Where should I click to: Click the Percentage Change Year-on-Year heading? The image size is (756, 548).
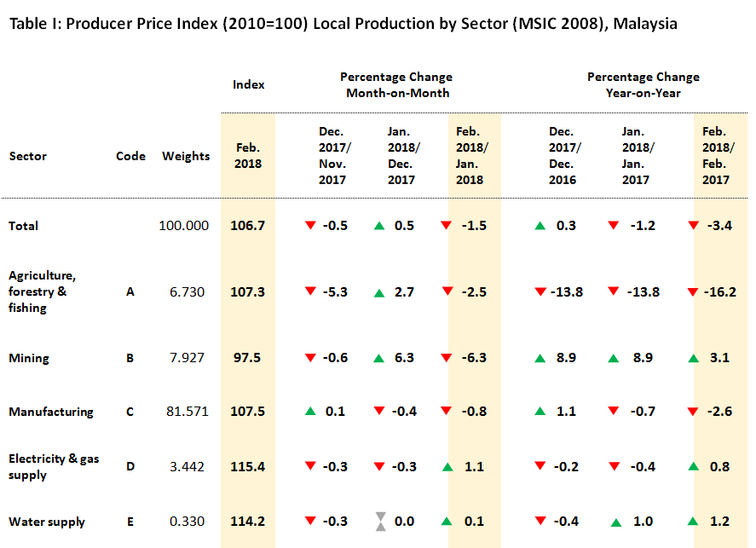(x=643, y=85)
